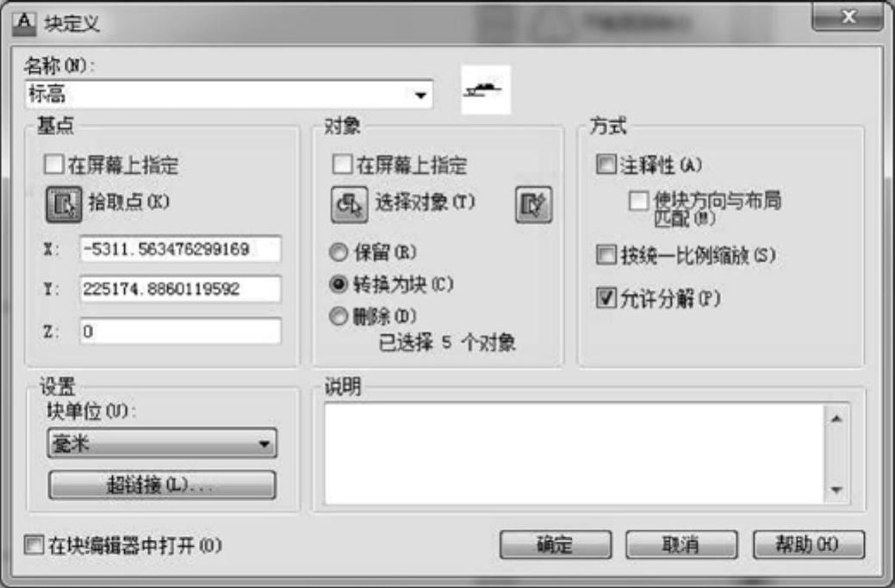Click the 取消 button

[x=681, y=545]
